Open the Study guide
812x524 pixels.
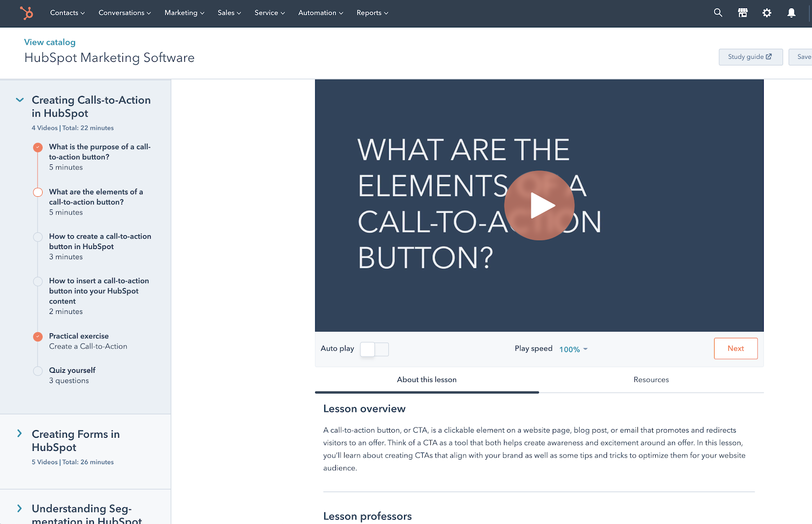point(751,57)
